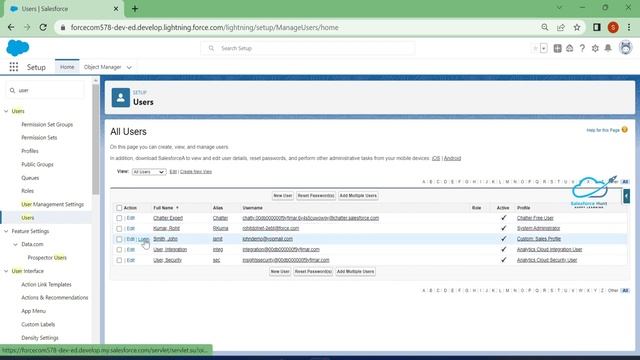
Task: Open a new browser tab
Action: (135, 9)
